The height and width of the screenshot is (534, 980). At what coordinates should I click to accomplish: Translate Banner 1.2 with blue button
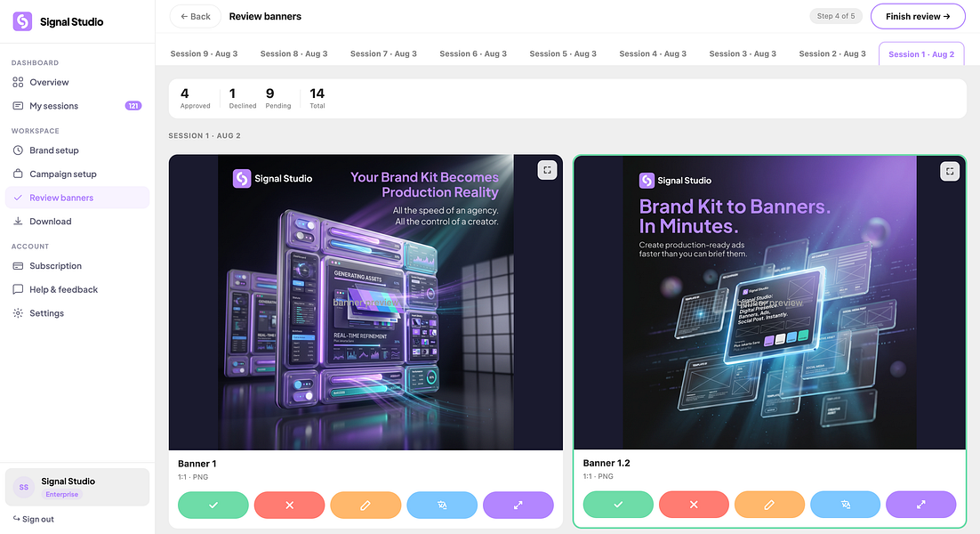845,505
